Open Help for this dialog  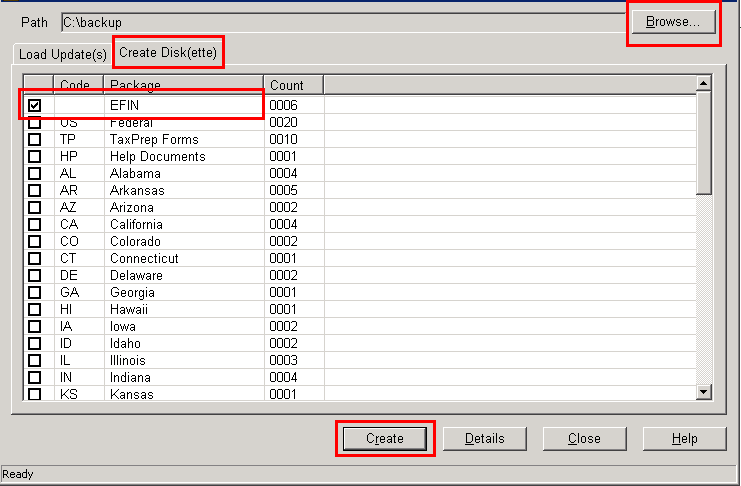[x=684, y=438]
